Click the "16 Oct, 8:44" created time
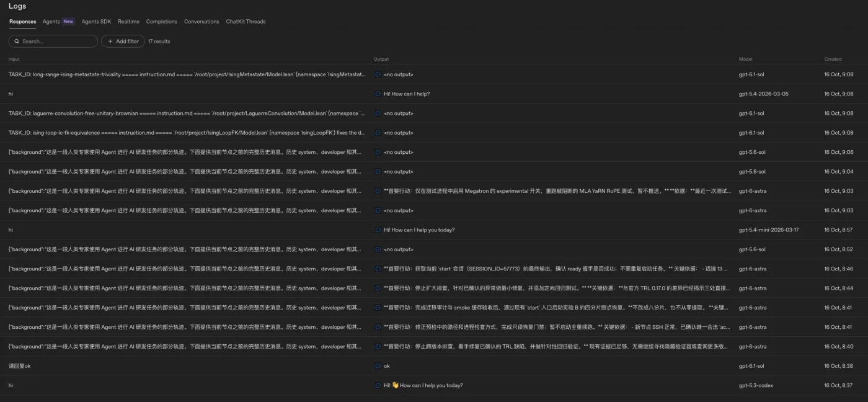 pyautogui.click(x=839, y=288)
